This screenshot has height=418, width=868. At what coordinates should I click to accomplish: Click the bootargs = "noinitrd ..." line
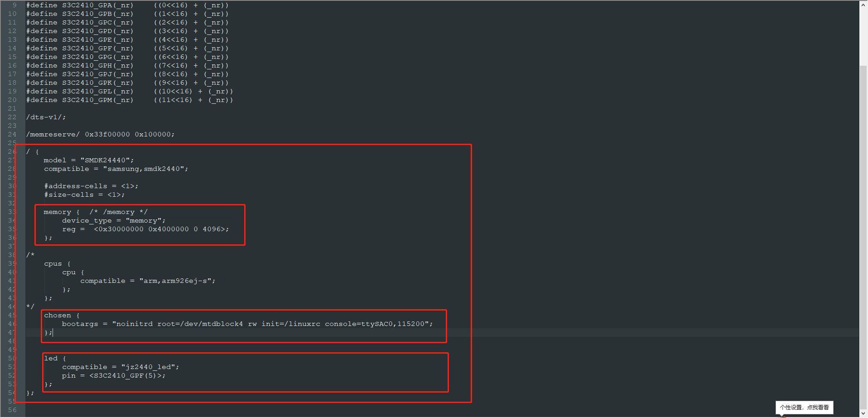point(247,324)
